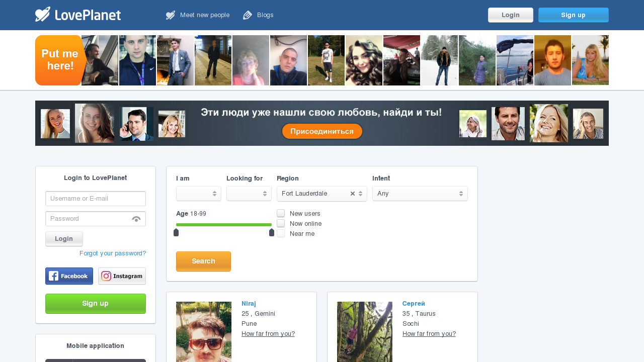Open Forgot your password? link

[113, 253]
